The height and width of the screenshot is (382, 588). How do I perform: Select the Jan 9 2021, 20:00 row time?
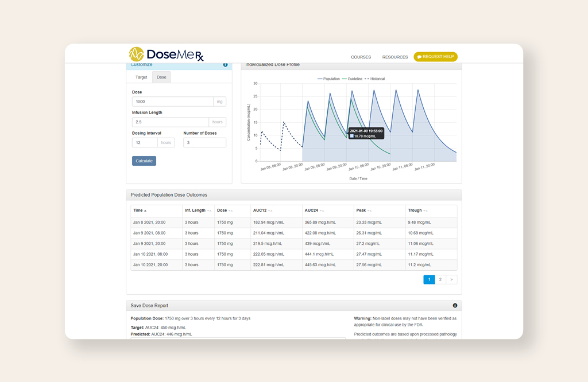(x=149, y=243)
